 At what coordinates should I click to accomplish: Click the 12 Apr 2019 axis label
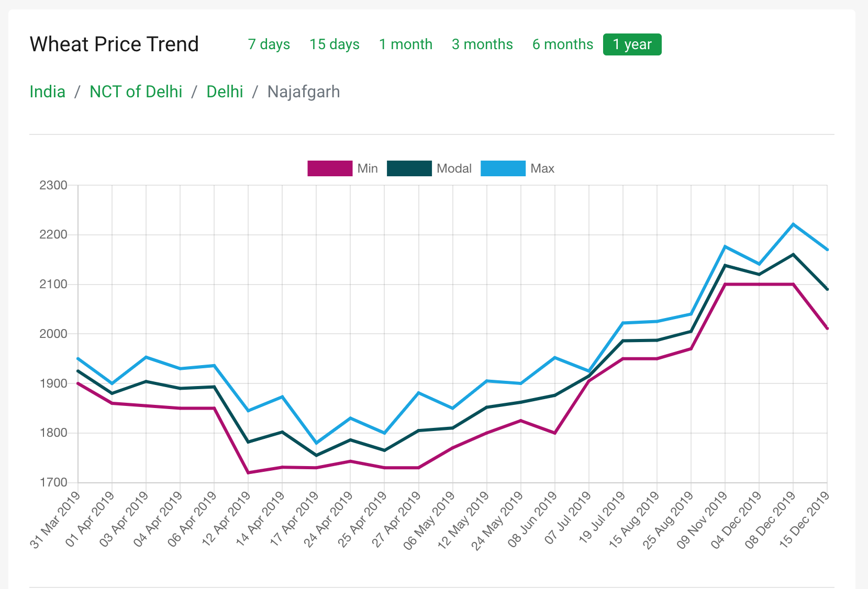226,520
